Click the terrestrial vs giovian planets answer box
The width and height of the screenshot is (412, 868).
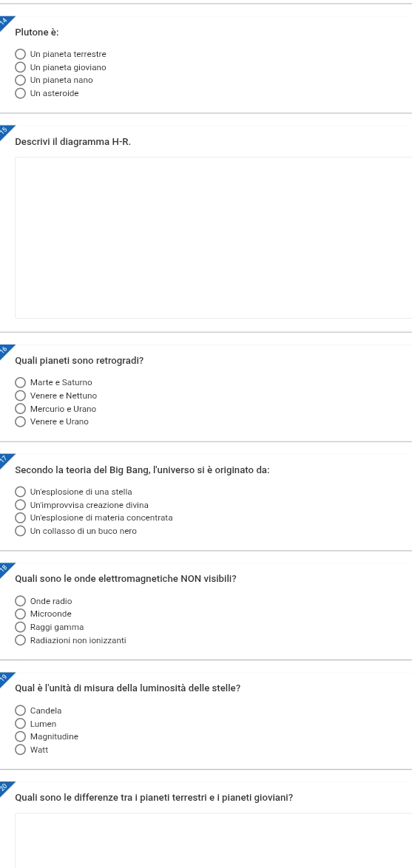tap(214, 841)
